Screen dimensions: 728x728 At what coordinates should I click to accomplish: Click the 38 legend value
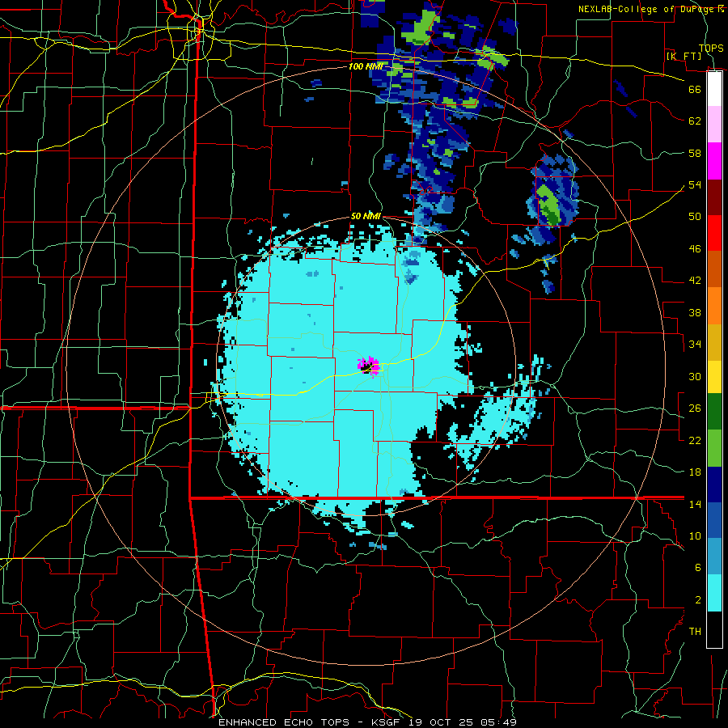coord(695,312)
